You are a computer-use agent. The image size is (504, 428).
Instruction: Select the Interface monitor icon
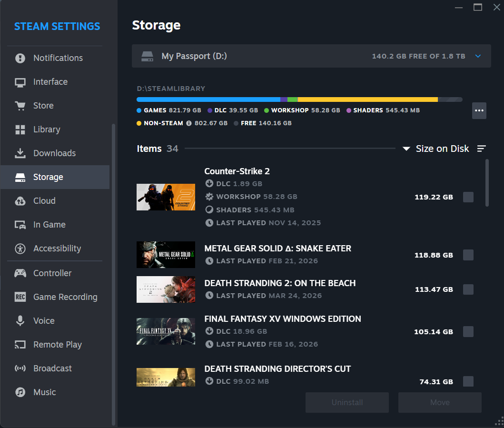point(20,82)
